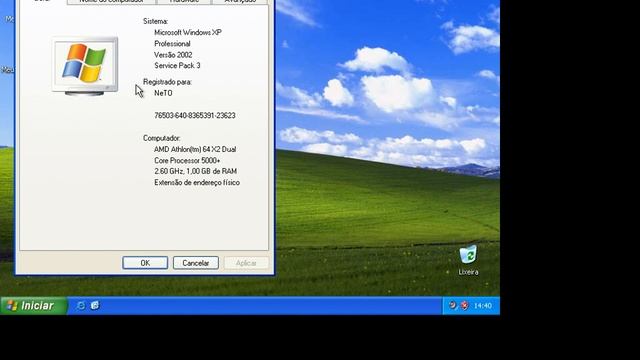
Task: Click the "Computador:" heading text
Action: click(x=162, y=138)
